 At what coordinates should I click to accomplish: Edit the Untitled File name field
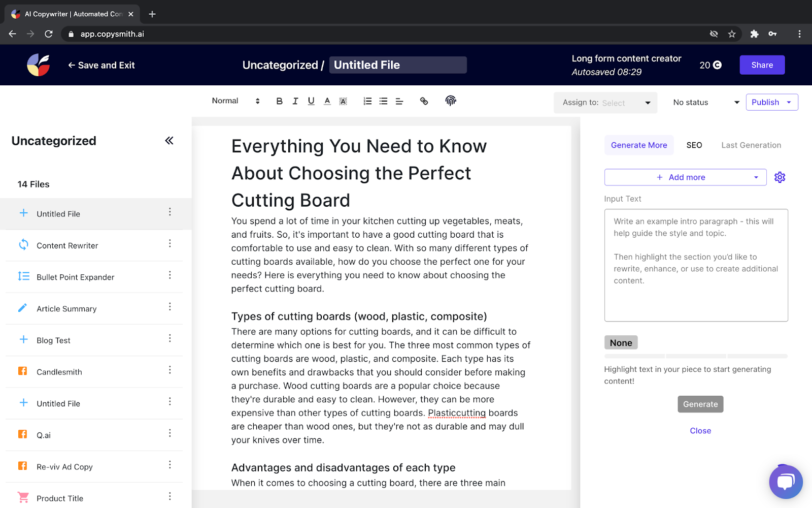(398, 65)
